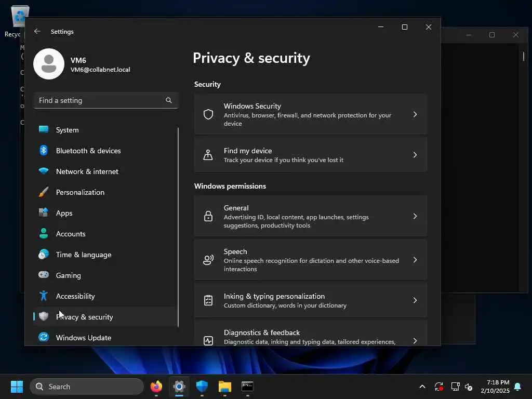Click the Find a setting search box
The width and height of the screenshot is (532, 399).
[x=106, y=100]
